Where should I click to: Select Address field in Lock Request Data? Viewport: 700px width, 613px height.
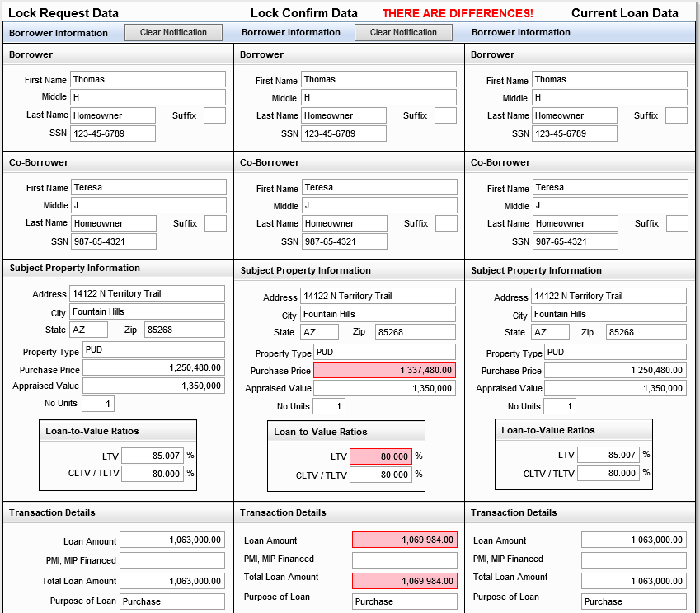pos(147,293)
